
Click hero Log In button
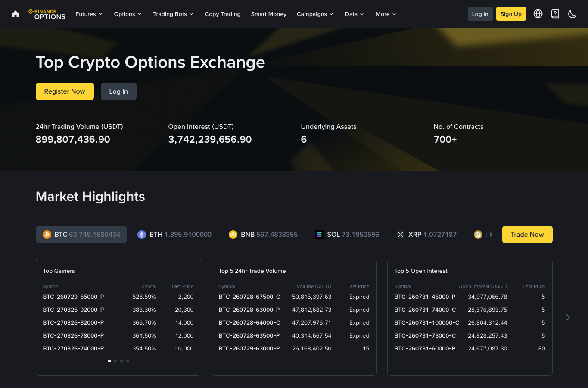tap(118, 91)
